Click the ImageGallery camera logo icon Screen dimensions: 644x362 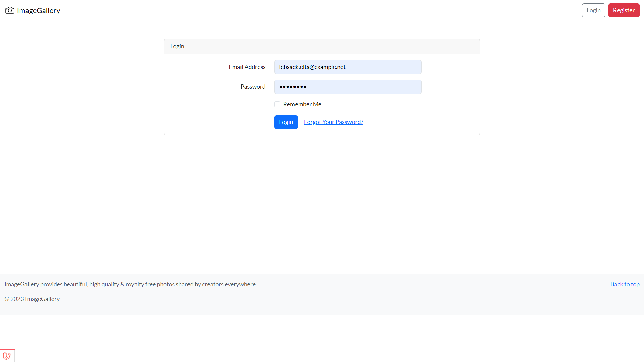(10, 10)
